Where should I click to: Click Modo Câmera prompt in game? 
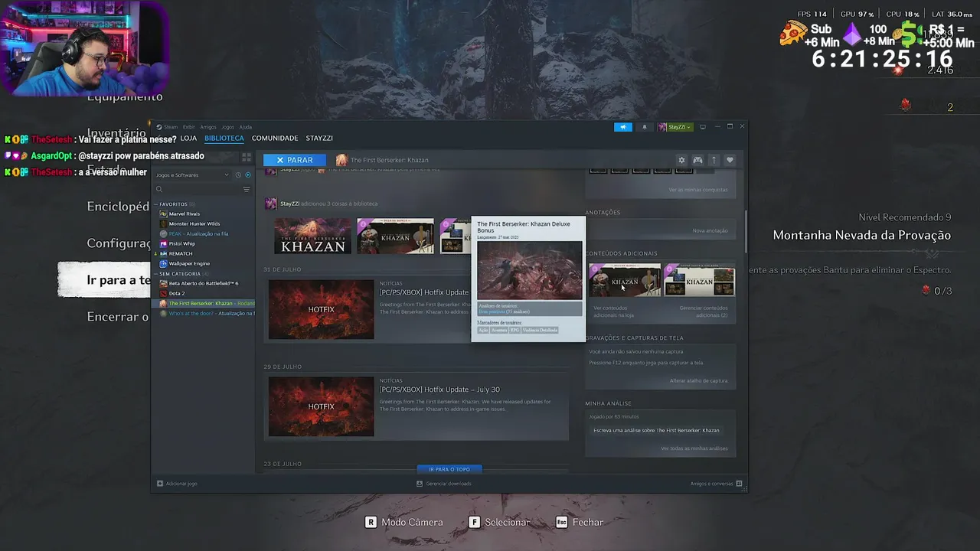coord(403,522)
